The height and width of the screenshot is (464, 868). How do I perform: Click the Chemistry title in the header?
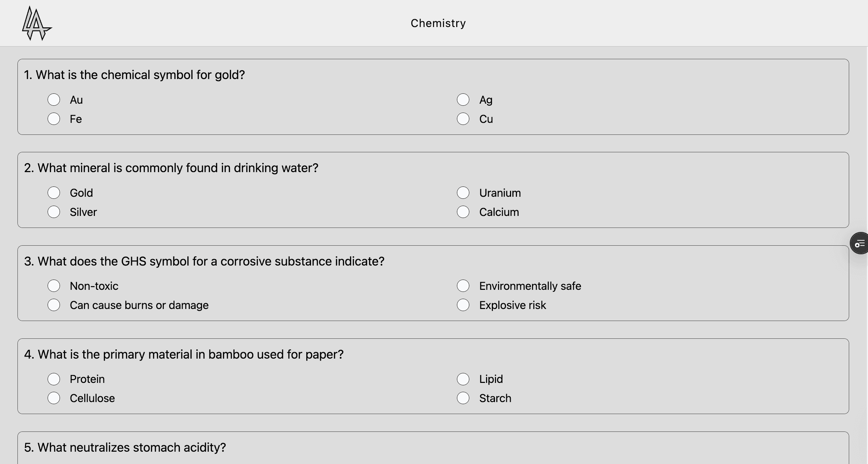pos(438,23)
